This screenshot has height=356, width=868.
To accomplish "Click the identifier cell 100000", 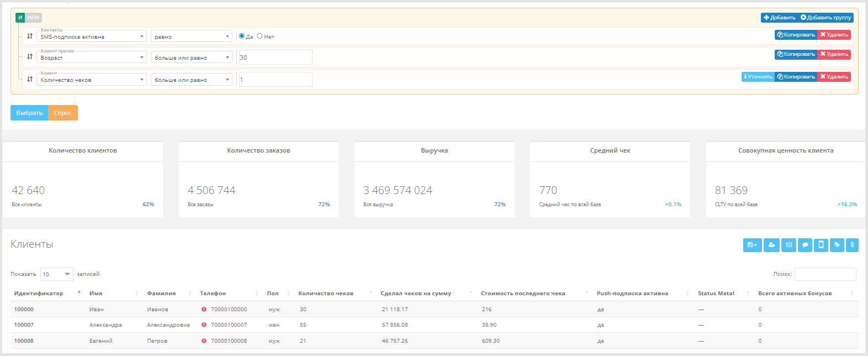I will click(24, 310).
